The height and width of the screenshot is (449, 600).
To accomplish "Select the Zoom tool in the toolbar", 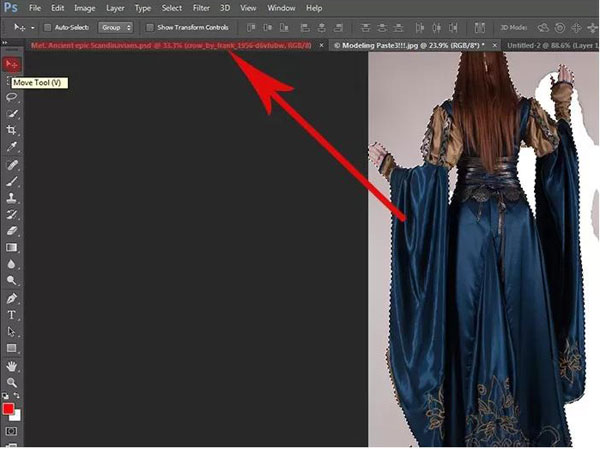I will (x=11, y=382).
